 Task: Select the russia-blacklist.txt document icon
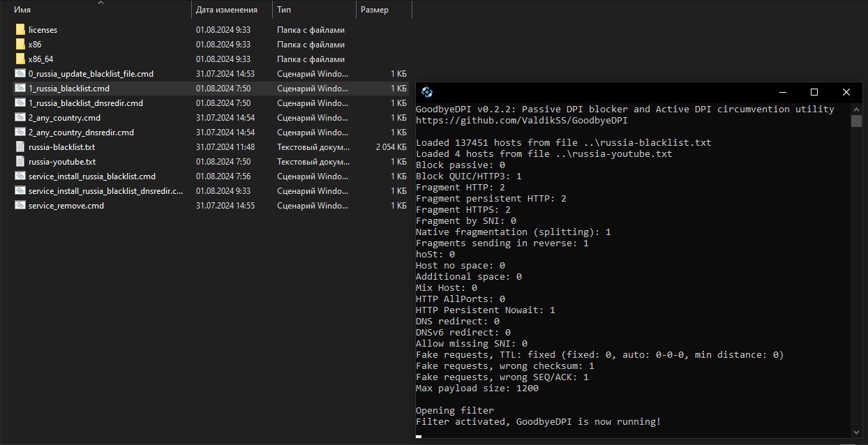click(x=20, y=147)
